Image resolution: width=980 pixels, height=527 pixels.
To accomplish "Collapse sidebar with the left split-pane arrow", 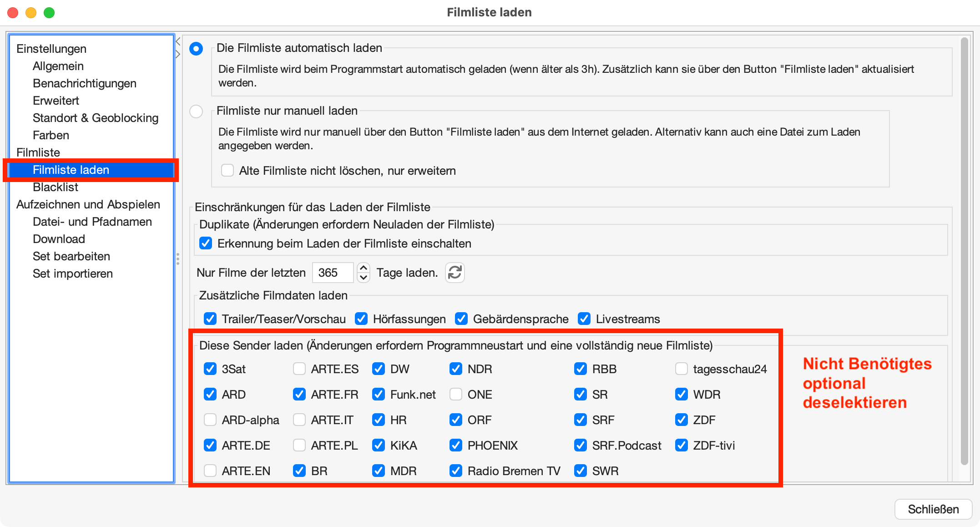I will (x=178, y=41).
